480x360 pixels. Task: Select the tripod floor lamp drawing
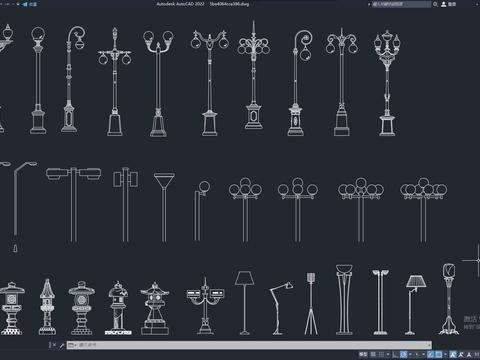coord(311,304)
